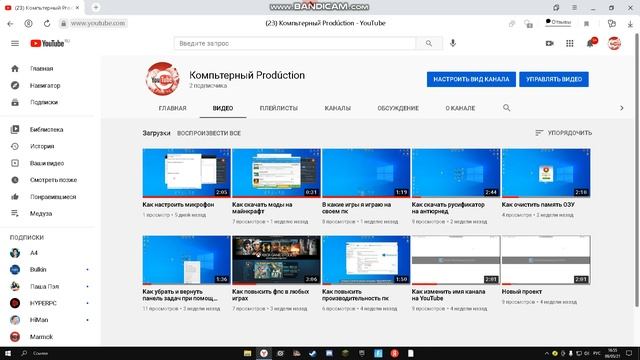Open the notifications bell

point(590,43)
